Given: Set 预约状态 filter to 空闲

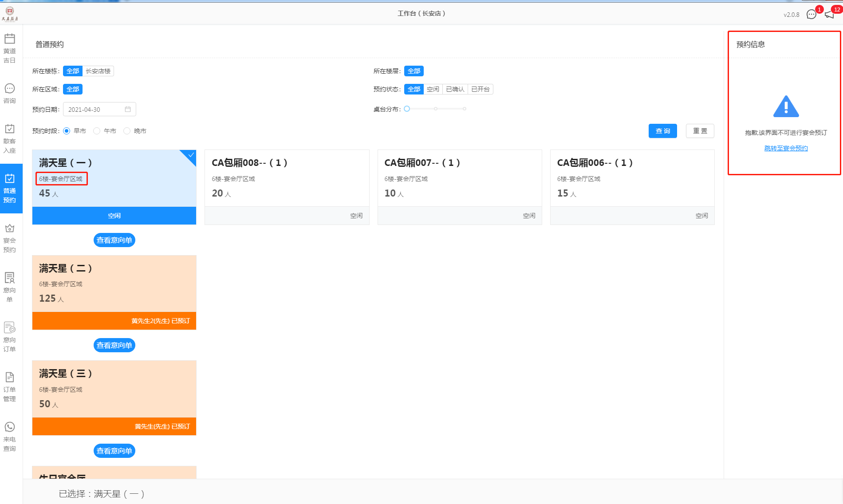Looking at the screenshot, I should [433, 89].
